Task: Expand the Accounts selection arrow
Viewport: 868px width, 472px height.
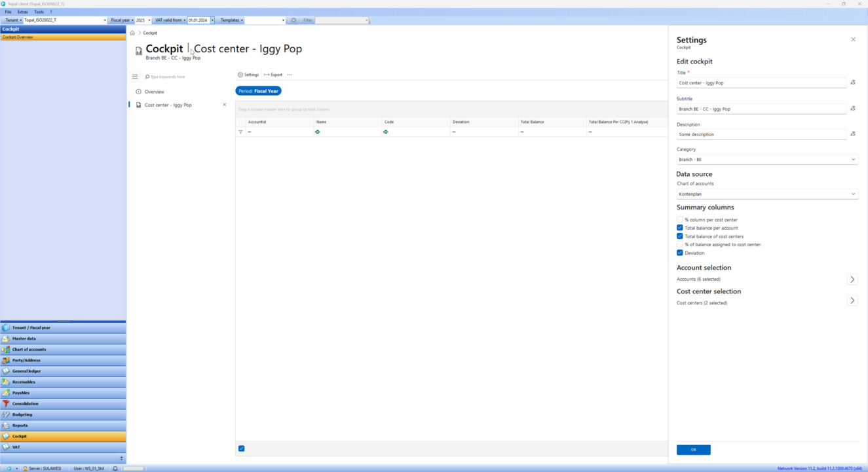Action: pyautogui.click(x=852, y=280)
